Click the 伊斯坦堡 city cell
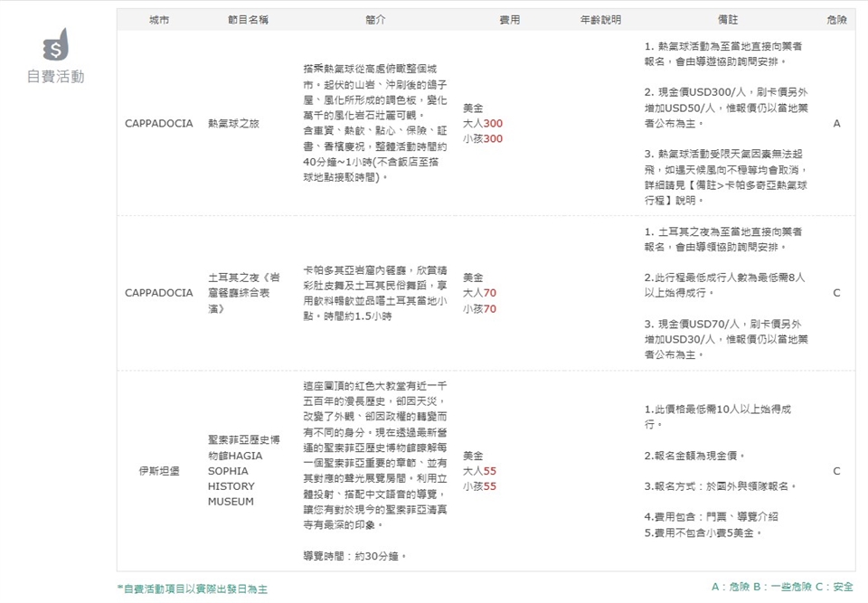868x603 pixels. [x=158, y=471]
